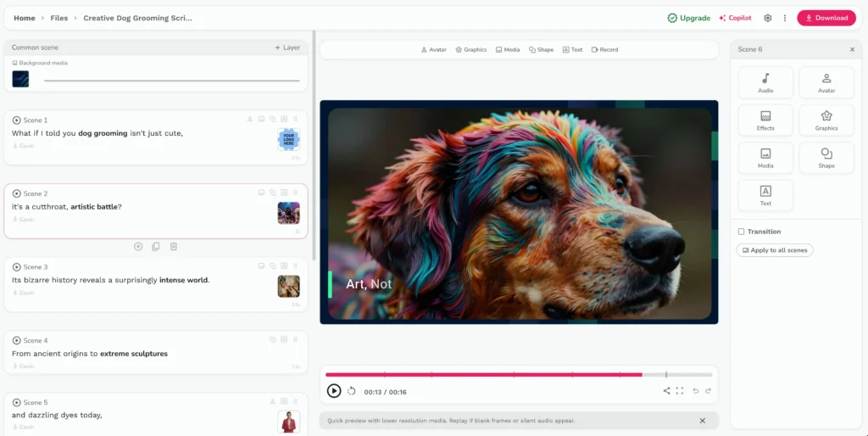Click the Gavin voice label in Scene 1
Viewport: 868px width, 436px height.
pos(23,146)
